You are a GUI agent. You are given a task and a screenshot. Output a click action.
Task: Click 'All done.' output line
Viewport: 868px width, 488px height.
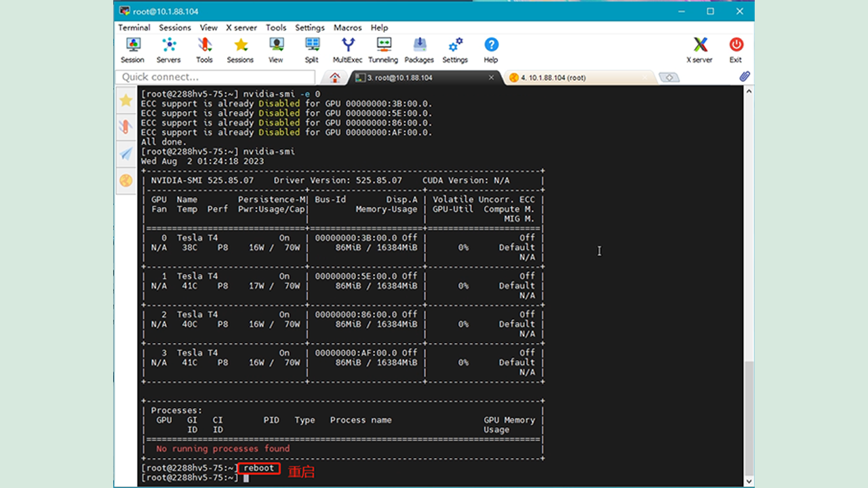tap(163, 142)
